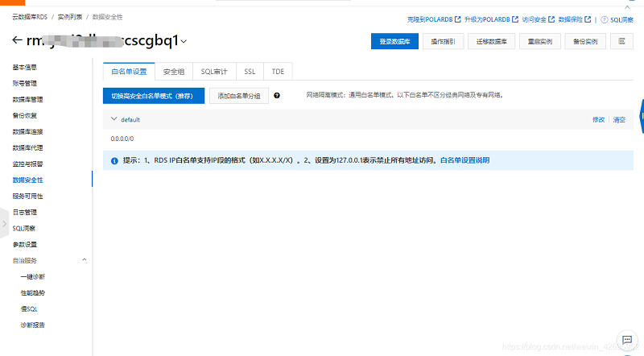The image size is (644, 356).
Task: Open 数据保险 external link
Action: pyautogui.click(x=574, y=19)
